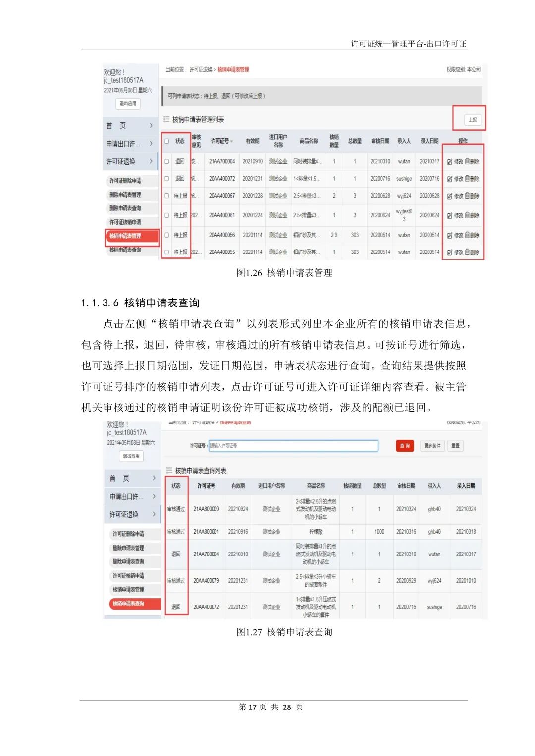
Task: Click the 修改 edit icon for row 20AA400061
Action: tap(450, 216)
